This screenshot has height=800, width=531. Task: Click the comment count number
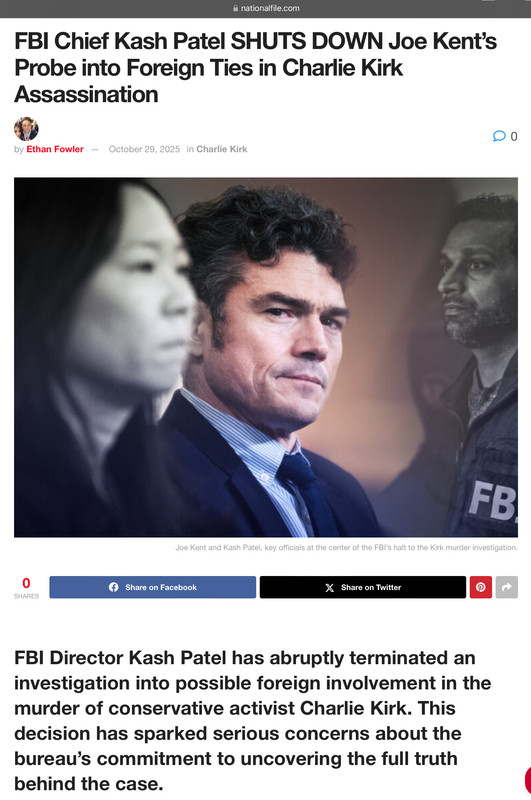[514, 136]
